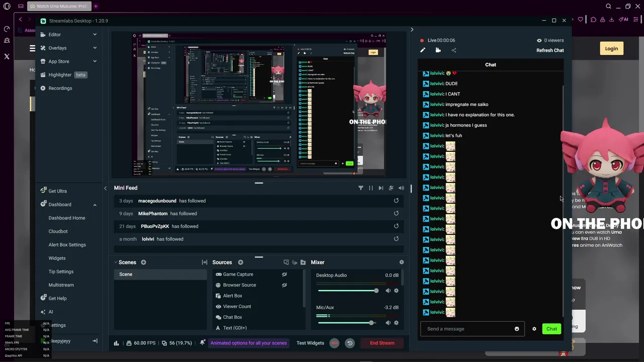Viewport: 644px width, 362px height.
Task: Collapse the Mini Feed panel arrow
Action: tap(105, 188)
